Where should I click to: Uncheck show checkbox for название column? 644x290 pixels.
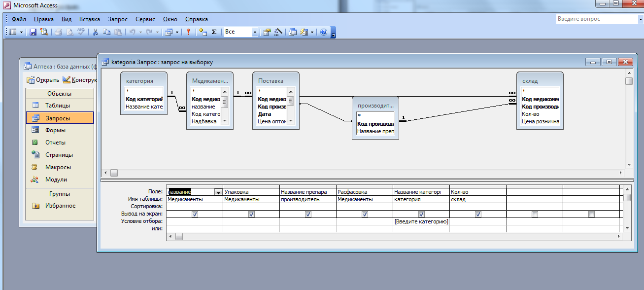195,215
